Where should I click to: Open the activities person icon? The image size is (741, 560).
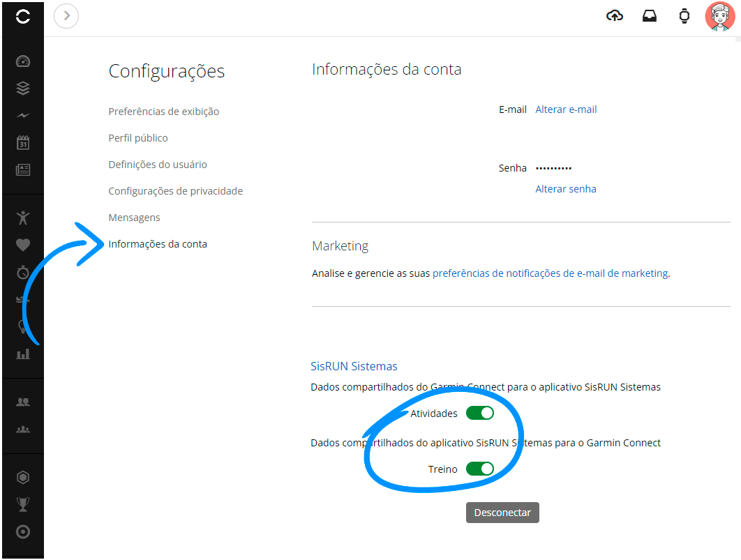coord(23,218)
